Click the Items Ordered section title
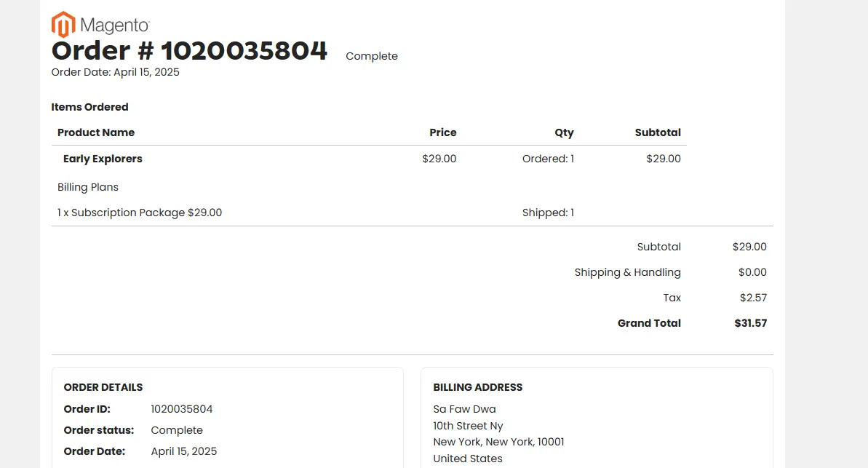Screen dimensions: 868x468 89,107
